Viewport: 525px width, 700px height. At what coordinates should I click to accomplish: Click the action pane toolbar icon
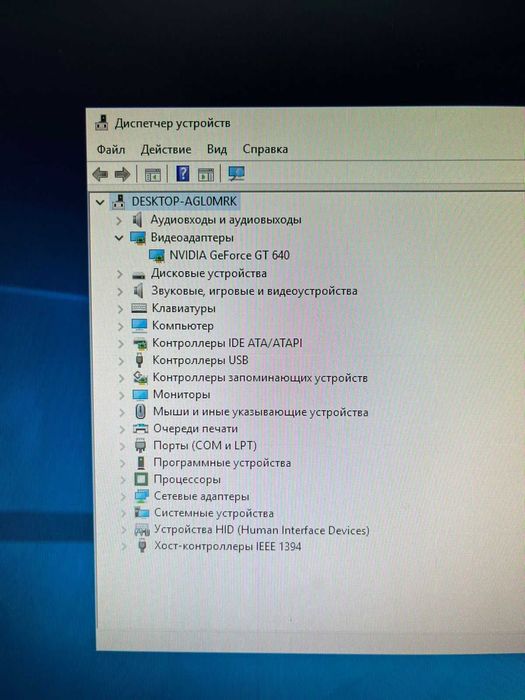tap(206, 175)
